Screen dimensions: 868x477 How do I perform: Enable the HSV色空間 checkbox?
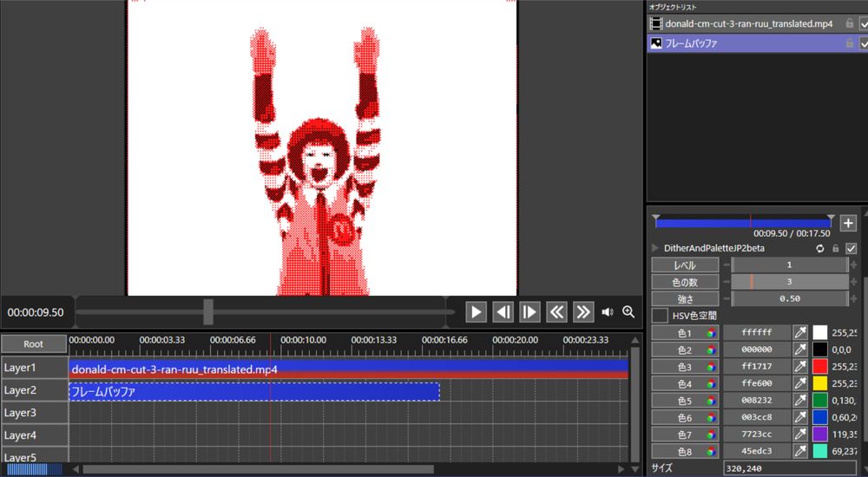click(x=661, y=316)
